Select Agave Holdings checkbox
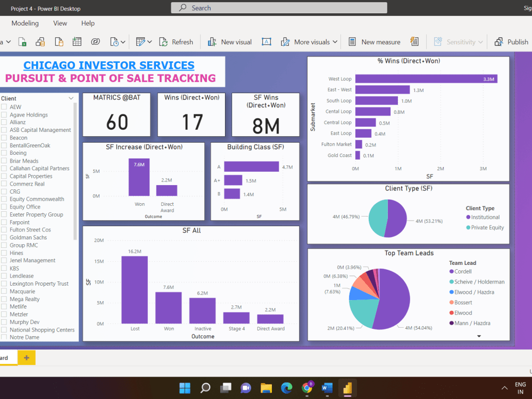 4,115
